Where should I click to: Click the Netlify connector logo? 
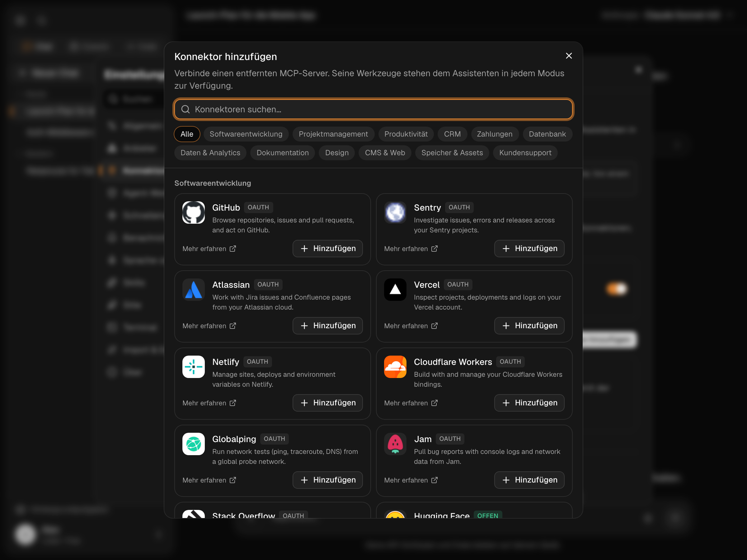point(194,367)
